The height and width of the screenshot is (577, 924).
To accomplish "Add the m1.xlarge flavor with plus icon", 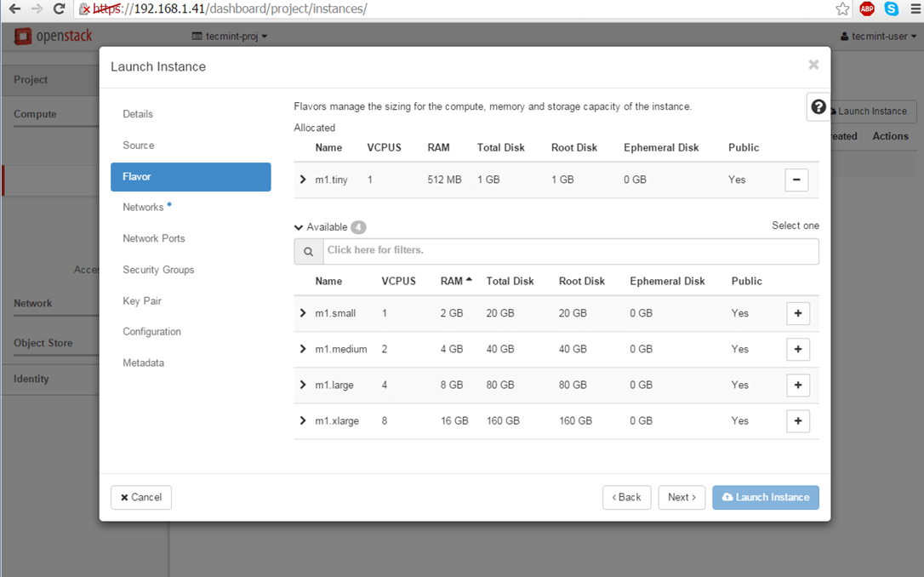I will [x=798, y=420].
